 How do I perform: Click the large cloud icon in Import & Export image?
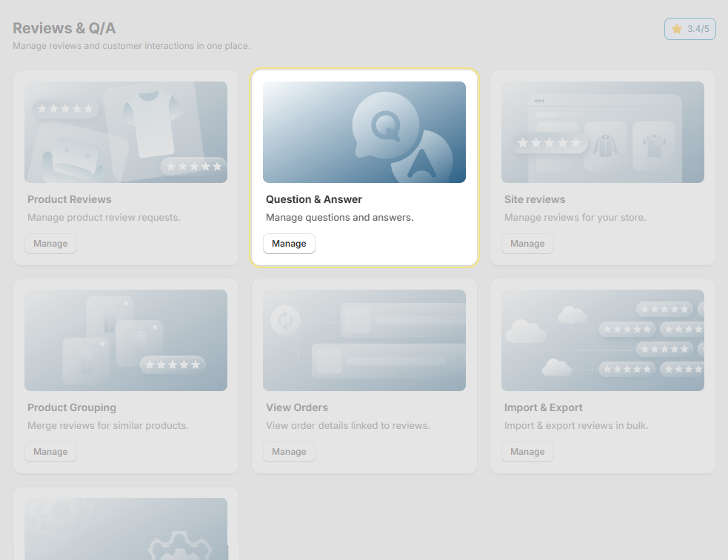click(524, 331)
